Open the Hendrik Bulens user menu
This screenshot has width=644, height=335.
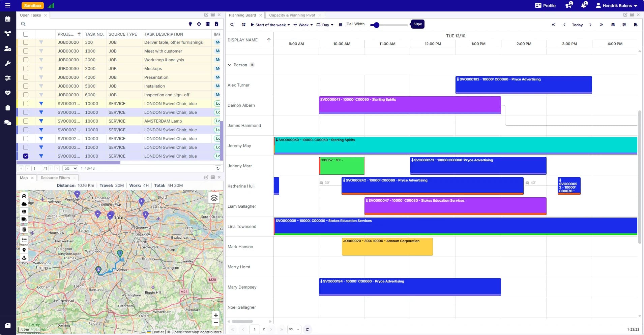click(617, 5)
